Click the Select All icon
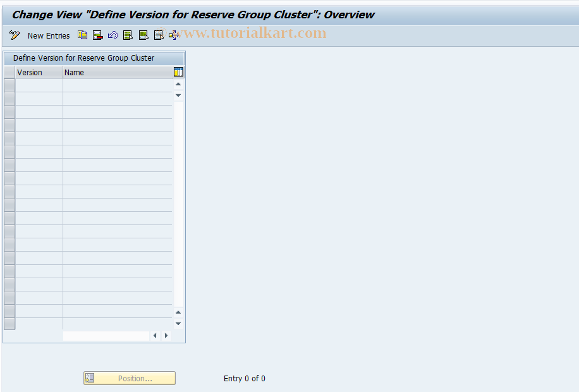Image resolution: width=579 pixels, height=392 pixels. [x=128, y=35]
